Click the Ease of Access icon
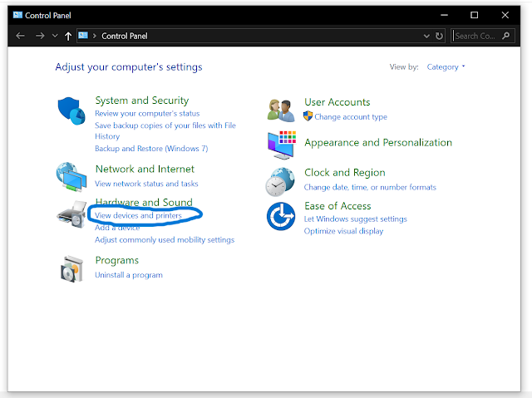Image resolution: width=532 pixels, height=398 pixels. click(x=281, y=216)
